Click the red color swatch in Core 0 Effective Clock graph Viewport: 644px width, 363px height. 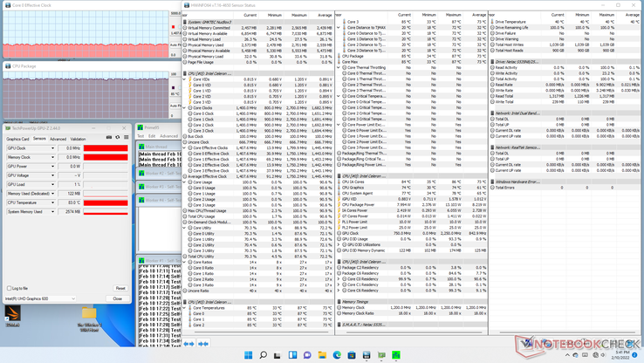(173, 27)
